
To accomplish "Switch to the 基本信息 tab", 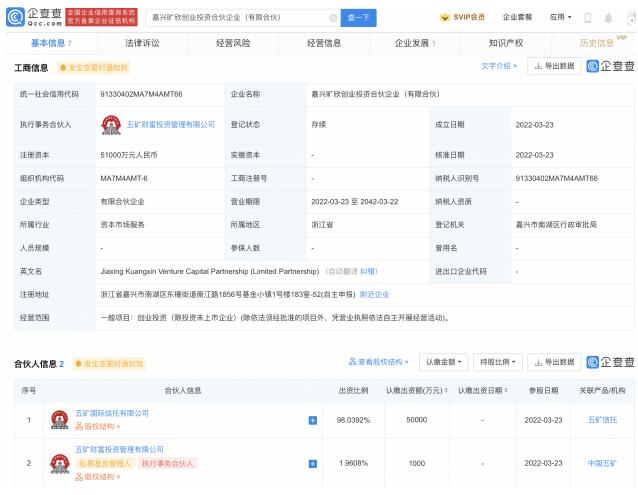I will [x=51, y=43].
